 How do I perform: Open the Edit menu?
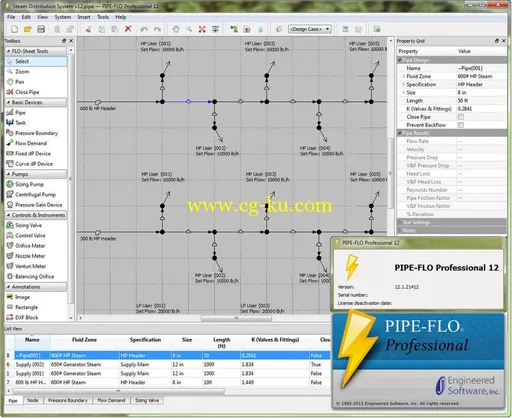26,17
